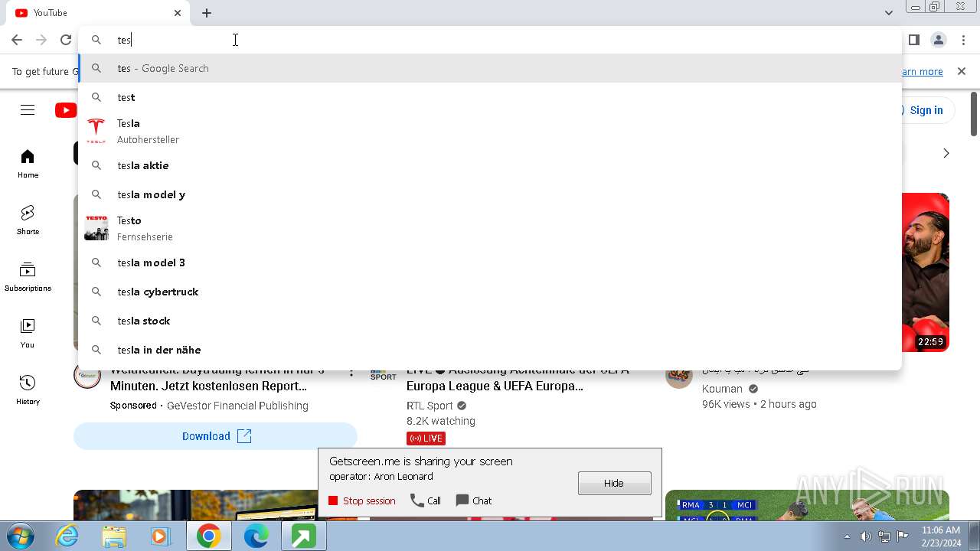Choose the 'tesla aktie' suggestion

(490, 165)
